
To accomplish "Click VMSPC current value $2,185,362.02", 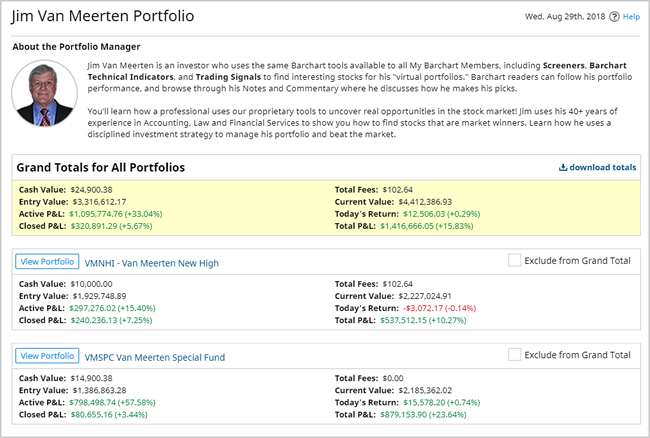I will 425,390.
